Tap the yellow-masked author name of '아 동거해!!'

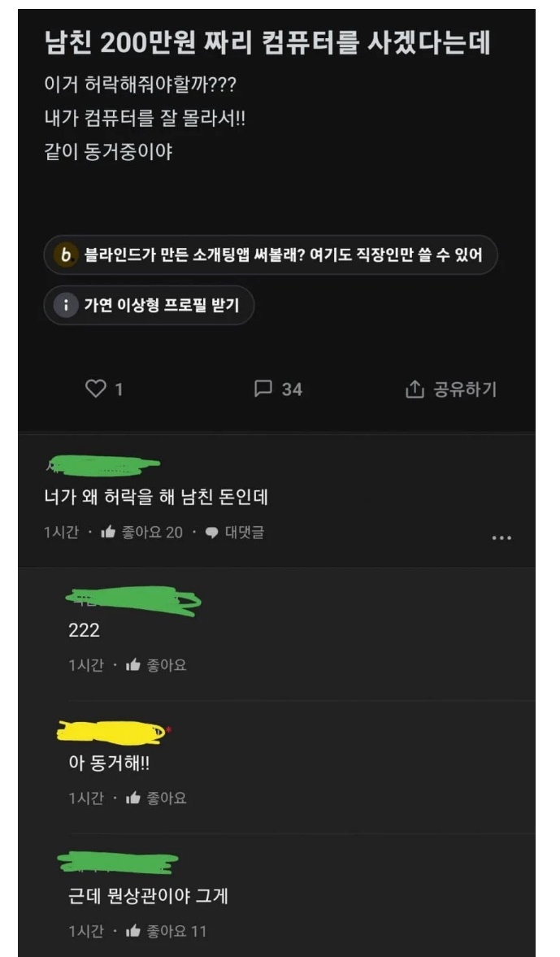pos(114,733)
